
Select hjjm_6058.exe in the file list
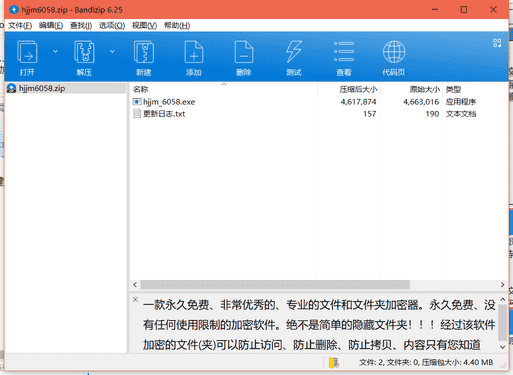[169, 102]
